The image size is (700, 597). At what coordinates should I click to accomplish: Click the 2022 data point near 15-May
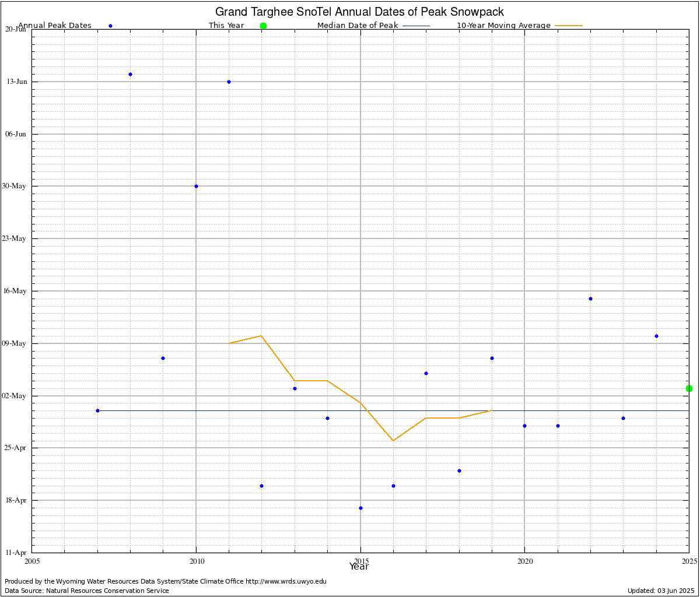coord(590,298)
